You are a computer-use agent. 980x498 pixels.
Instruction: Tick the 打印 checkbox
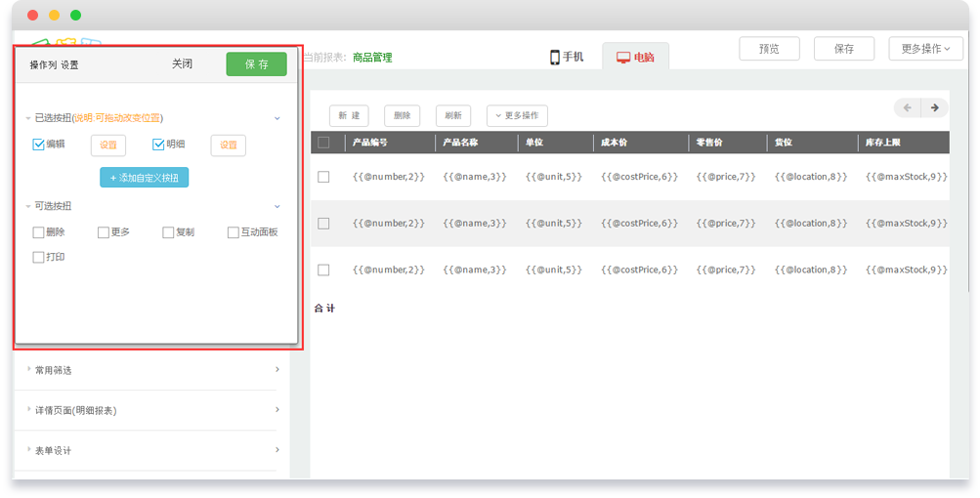click(39, 258)
